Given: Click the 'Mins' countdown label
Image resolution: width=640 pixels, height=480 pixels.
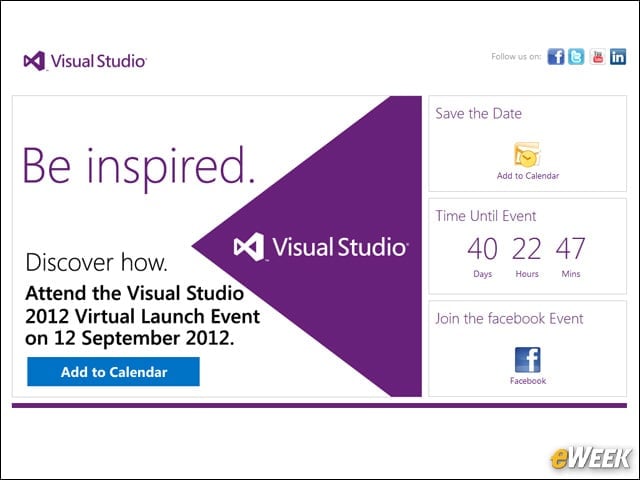Looking at the screenshot, I should pos(571,274).
